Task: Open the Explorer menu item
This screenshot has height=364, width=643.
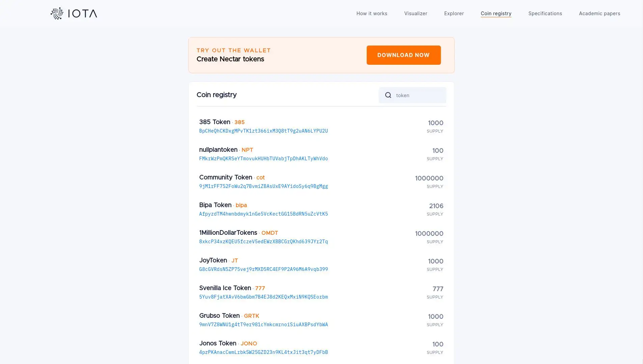Action: pos(454,13)
